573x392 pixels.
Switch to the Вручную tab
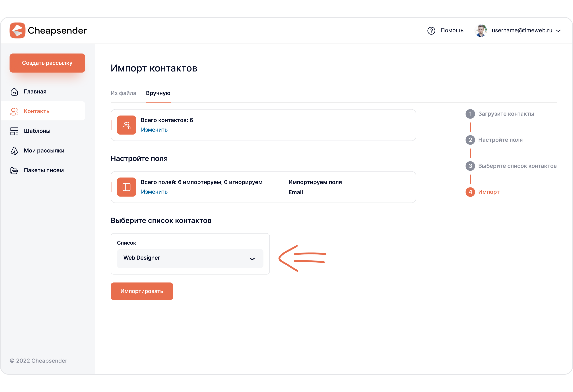[158, 93]
